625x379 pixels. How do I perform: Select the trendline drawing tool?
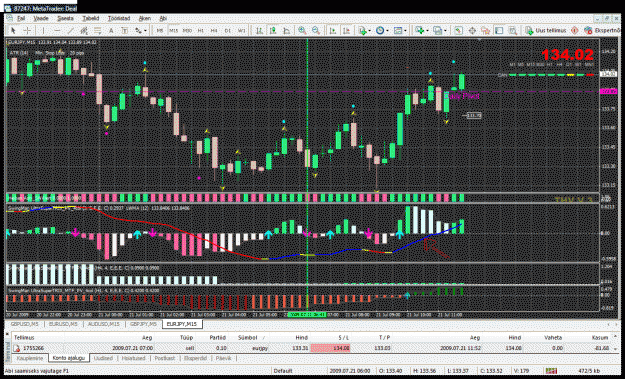(71, 30)
